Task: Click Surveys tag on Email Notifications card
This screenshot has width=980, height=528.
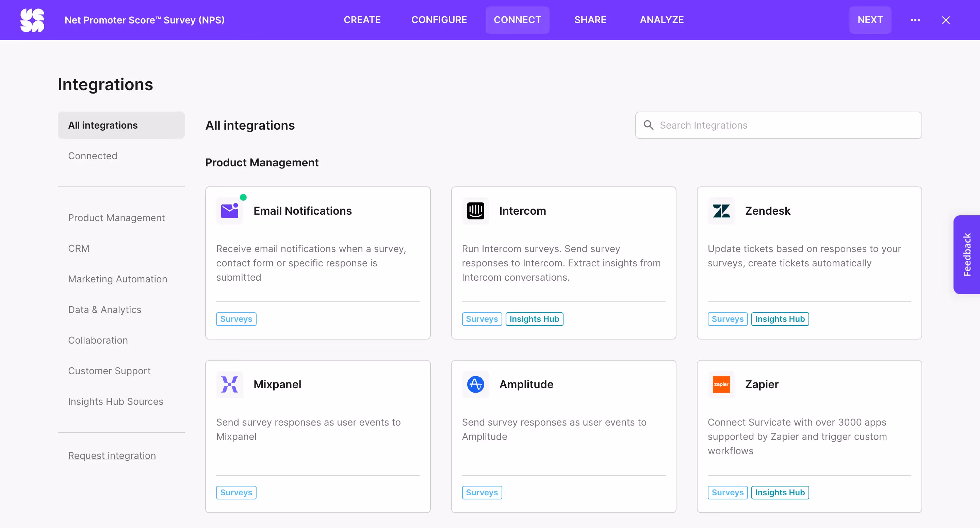Action: coord(236,319)
